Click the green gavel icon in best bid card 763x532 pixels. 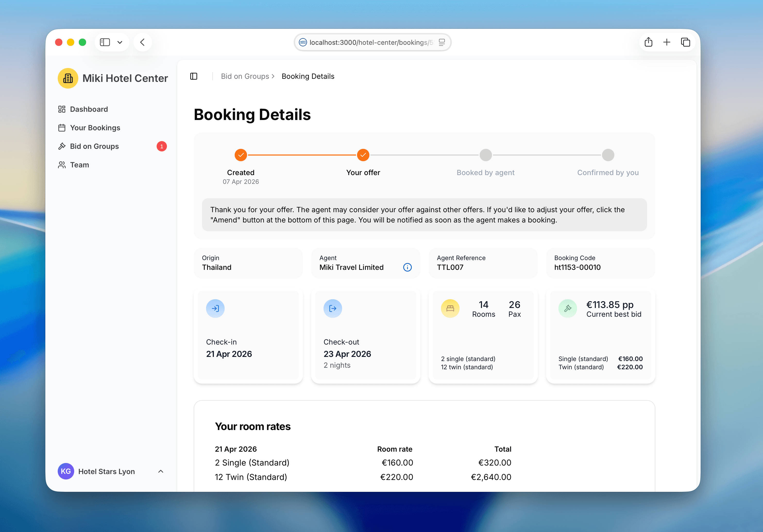[567, 308]
